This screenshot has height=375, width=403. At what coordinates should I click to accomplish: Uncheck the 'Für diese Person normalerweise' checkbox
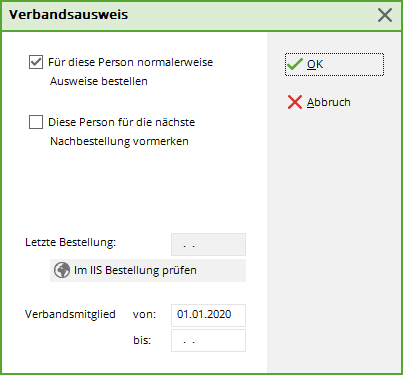point(36,62)
